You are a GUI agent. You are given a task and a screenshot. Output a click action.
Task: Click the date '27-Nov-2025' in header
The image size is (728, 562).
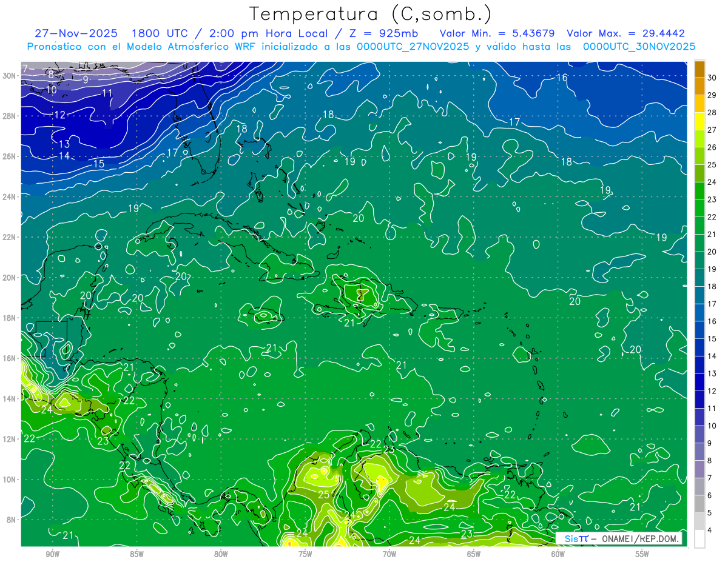point(75,33)
